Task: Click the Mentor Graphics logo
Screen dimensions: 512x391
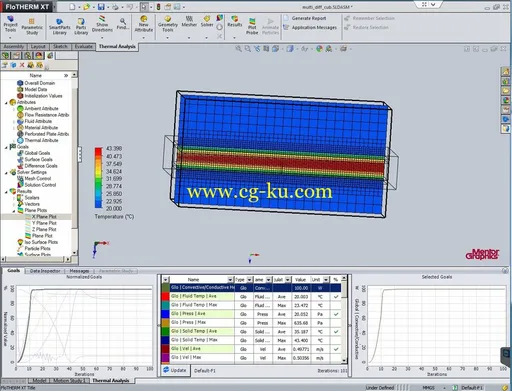Action: pyautogui.click(x=482, y=254)
